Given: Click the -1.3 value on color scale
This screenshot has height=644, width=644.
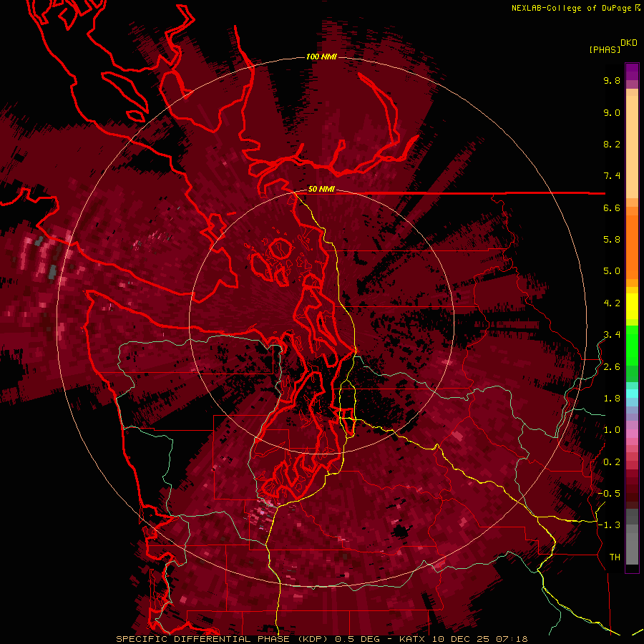Looking at the screenshot, I should coord(609,525).
